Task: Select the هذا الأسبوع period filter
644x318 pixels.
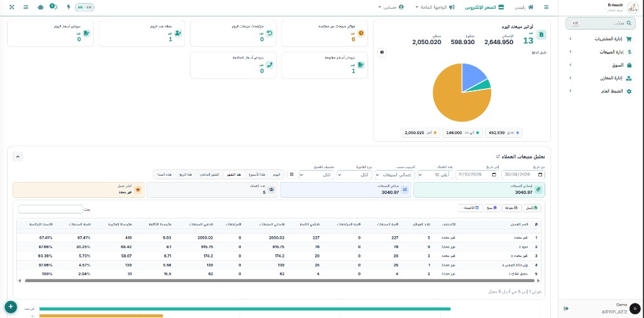Action: (x=257, y=174)
